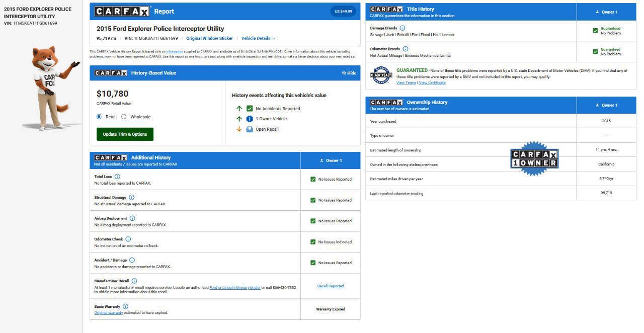Select the Retail radio button
The image size is (644, 333).
(99, 117)
